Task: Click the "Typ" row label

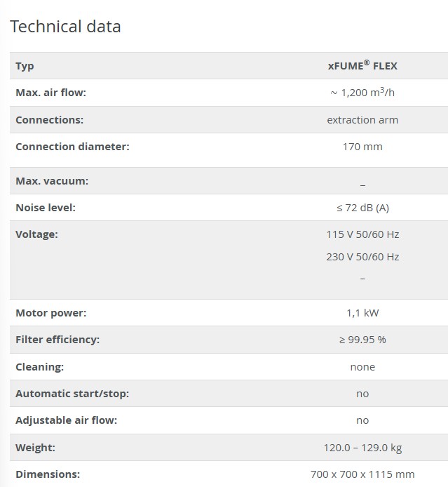Action: pos(25,66)
